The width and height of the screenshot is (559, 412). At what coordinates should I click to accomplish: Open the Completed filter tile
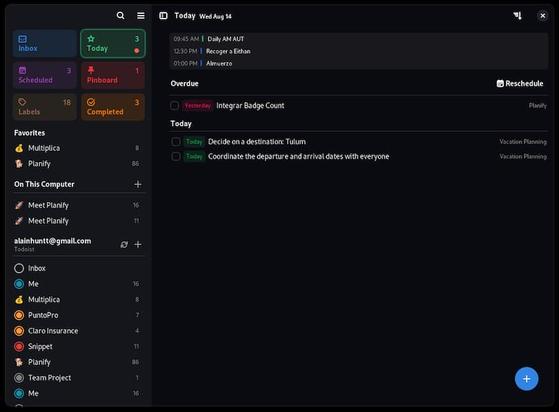point(113,107)
